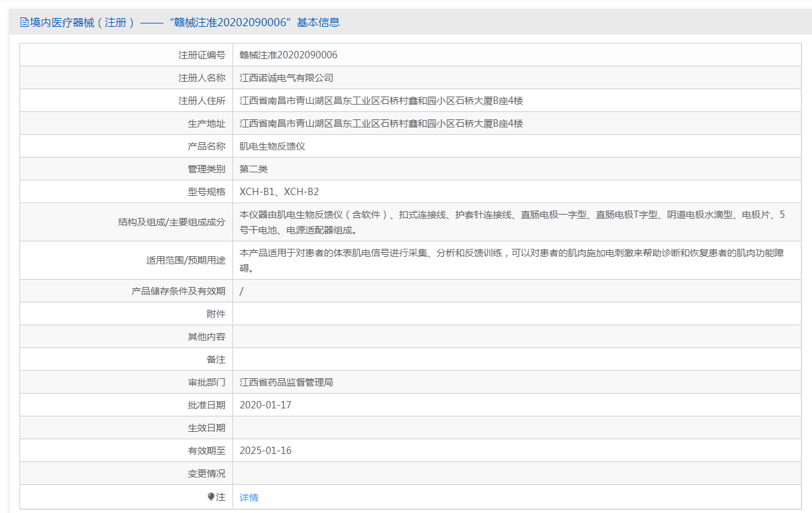Click approval department 江西省药品监督管理局
Screen dimensions: 812x513
[286, 382]
